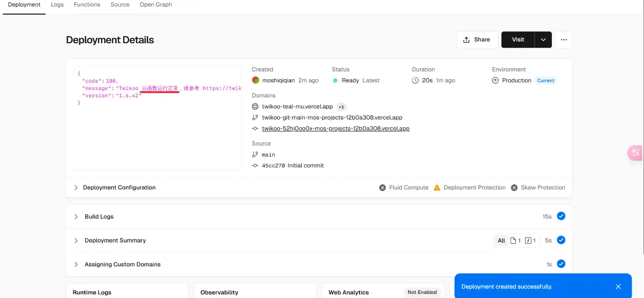644x298 pixels.
Task: Open the Visit button dropdown arrow
Action: pos(543,40)
